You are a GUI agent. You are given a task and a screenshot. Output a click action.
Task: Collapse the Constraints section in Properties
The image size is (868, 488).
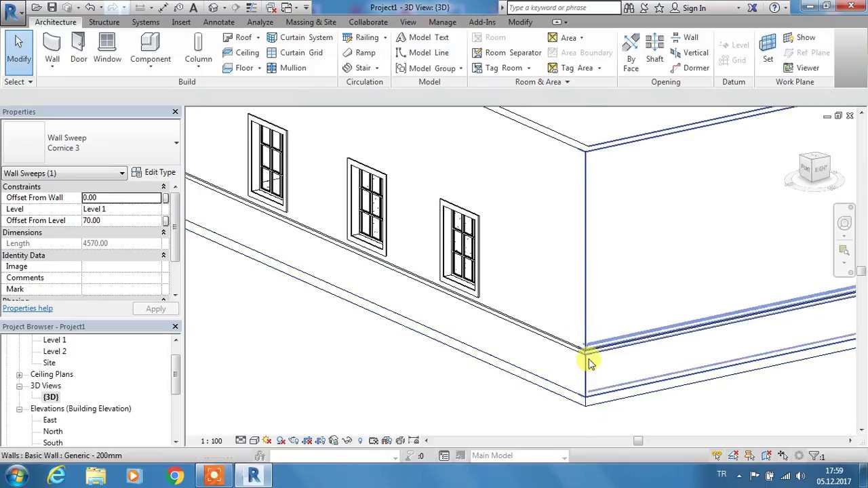(163, 187)
